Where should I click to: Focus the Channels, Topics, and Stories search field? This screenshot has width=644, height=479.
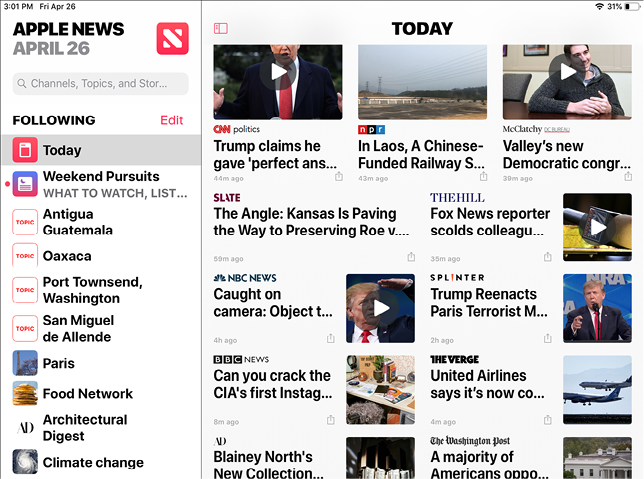tap(101, 83)
